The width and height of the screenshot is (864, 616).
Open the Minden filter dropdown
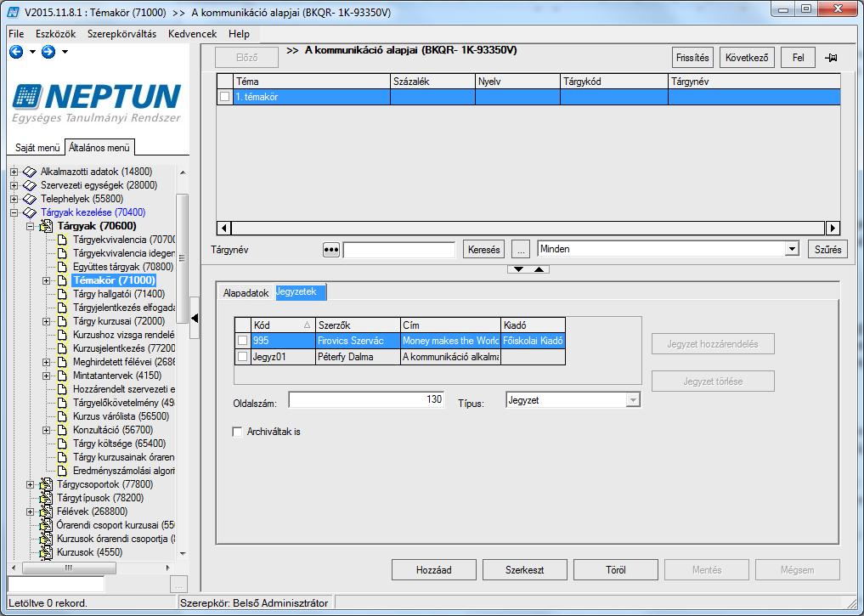pyautogui.click(x=792, y=249)
